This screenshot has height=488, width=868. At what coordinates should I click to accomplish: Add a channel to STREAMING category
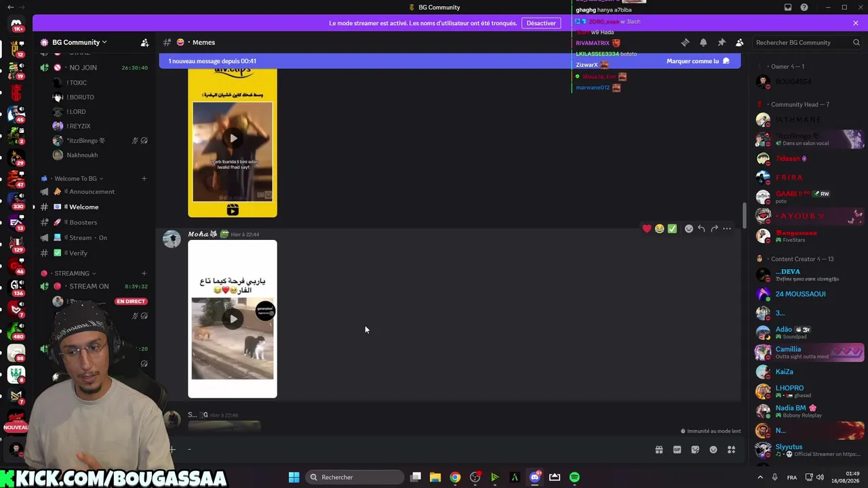coord(144,273)
